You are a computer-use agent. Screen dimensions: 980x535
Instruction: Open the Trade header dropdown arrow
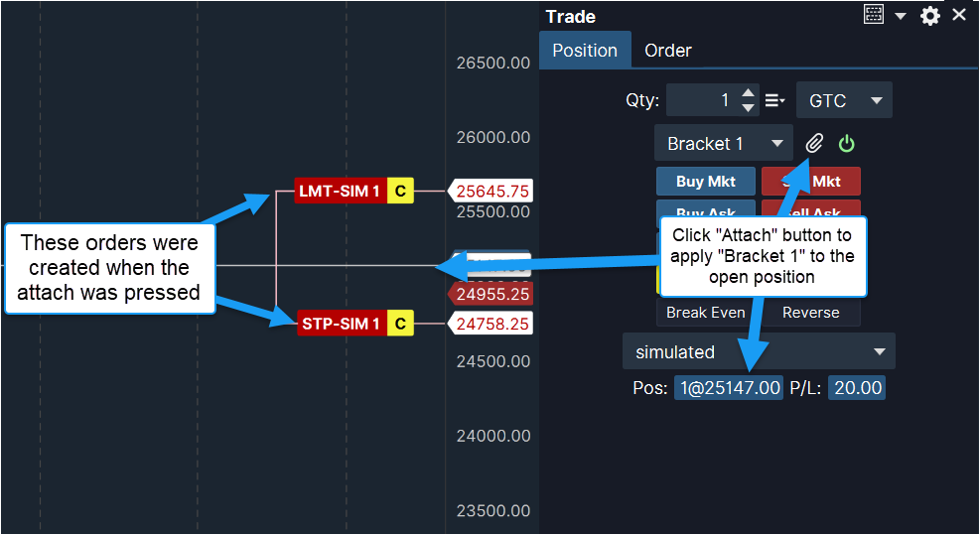(901, 16)
